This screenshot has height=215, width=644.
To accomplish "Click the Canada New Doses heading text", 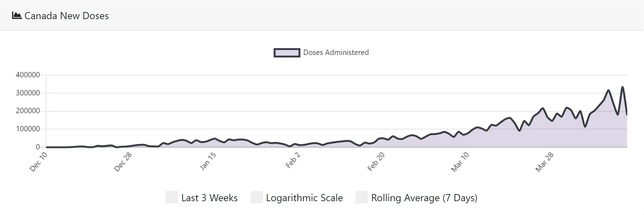I will pyautogui.click(x=66, y=16).
